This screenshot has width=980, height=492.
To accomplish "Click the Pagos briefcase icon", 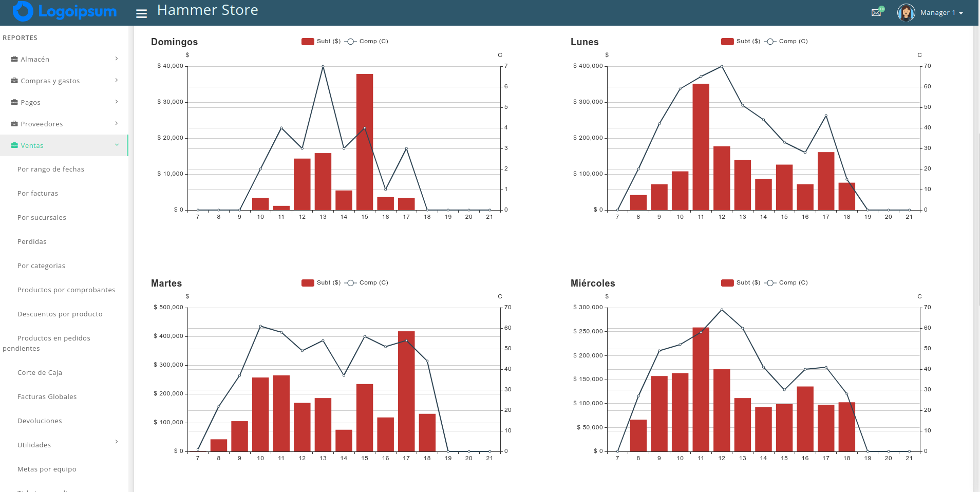I will pos(14,102).
